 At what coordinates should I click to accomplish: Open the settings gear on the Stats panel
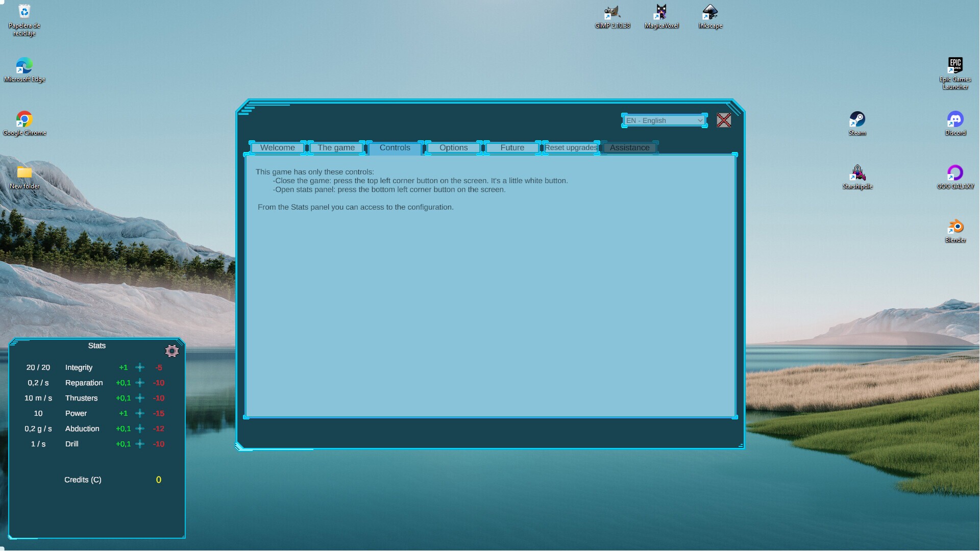pos(172,351)
